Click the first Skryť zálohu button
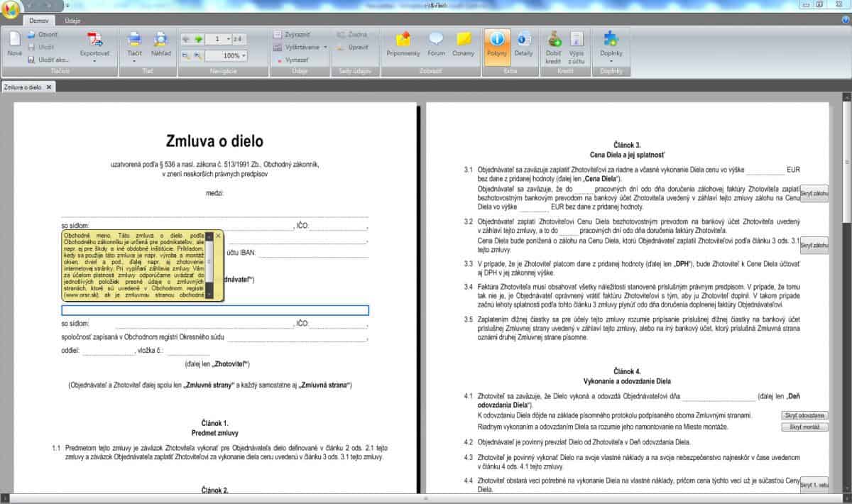 tap(814, 193)
